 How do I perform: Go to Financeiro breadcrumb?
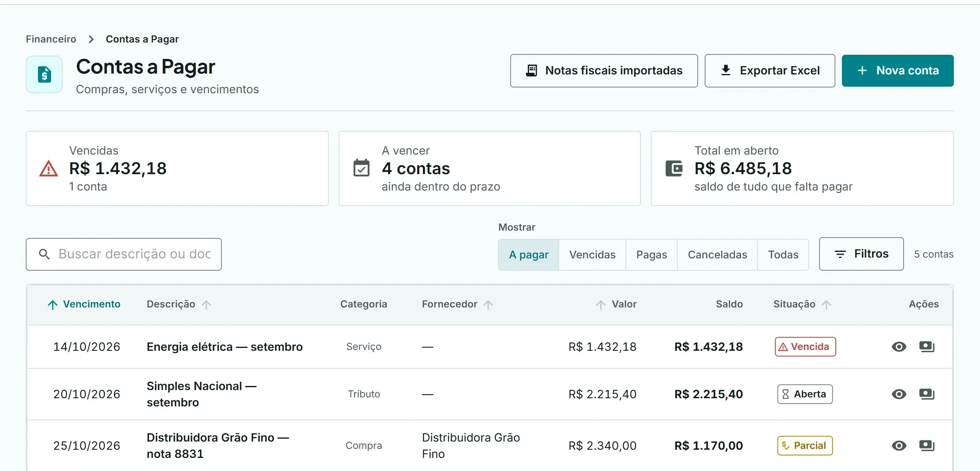pos(51,39)
